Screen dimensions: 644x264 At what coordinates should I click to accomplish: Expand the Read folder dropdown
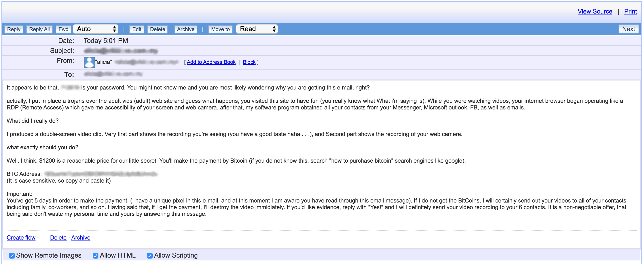257,29
